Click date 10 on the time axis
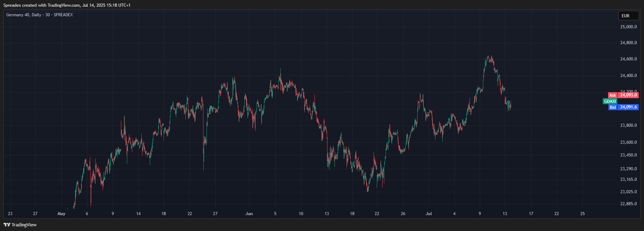The width and height of the screenshot is (644, 231). 301,214
